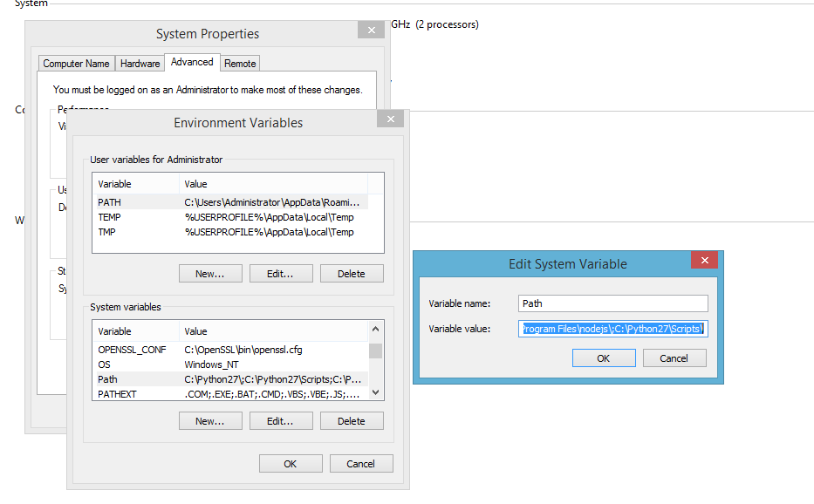Delete the selected user variable
This screenshot has width=814, height=504.
[x=352, y=274]
